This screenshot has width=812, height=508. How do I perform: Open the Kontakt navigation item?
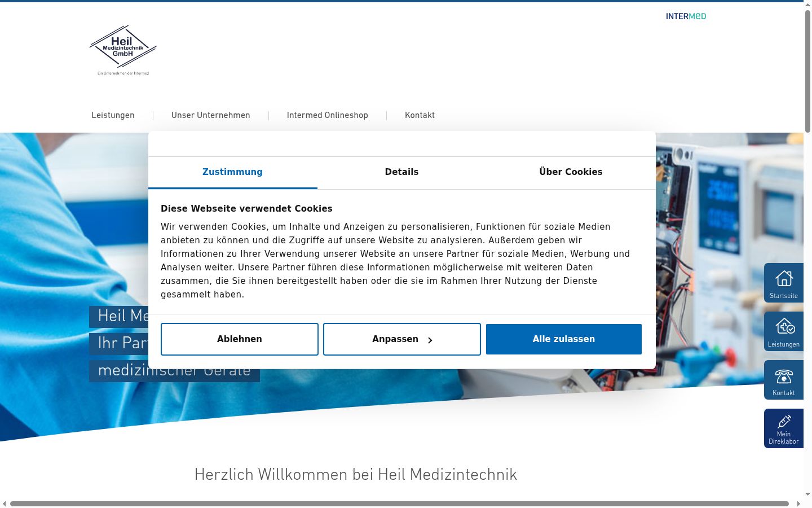coord(420,115)
